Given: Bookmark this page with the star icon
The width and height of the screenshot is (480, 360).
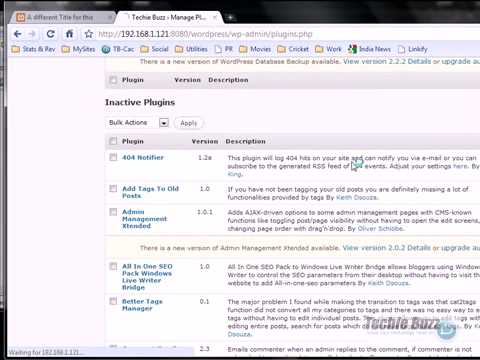Looking at the screenshot, I should coord(89,34).
